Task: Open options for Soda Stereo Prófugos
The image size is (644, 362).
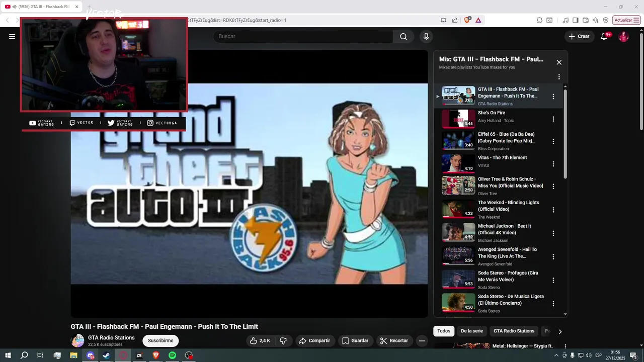Action: coord(553,280)
